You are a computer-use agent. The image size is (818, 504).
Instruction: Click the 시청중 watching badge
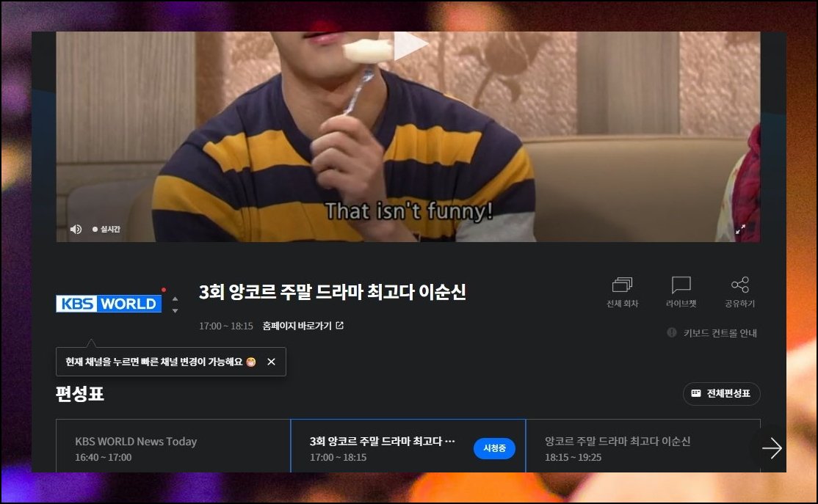tap(494, 448)
